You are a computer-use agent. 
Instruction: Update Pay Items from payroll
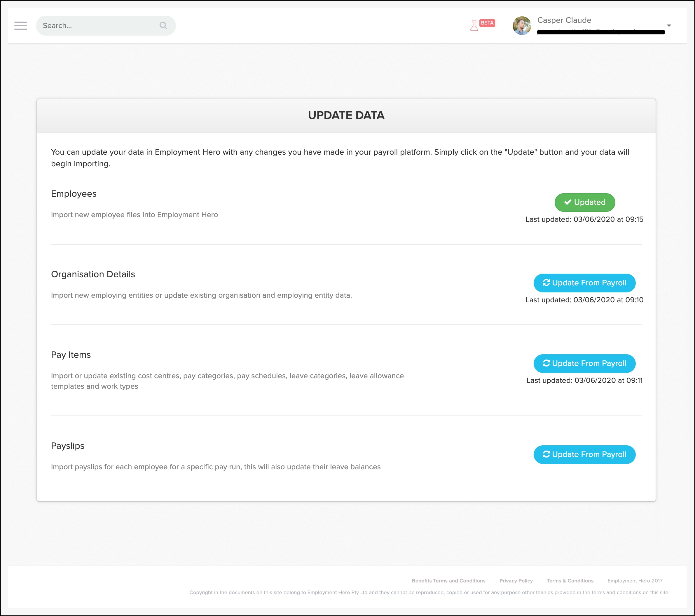tap(584, 364)
